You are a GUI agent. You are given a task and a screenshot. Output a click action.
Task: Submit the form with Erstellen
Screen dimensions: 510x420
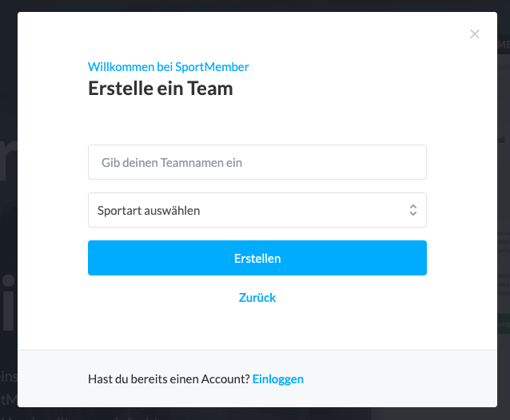[x=257, y=258]
